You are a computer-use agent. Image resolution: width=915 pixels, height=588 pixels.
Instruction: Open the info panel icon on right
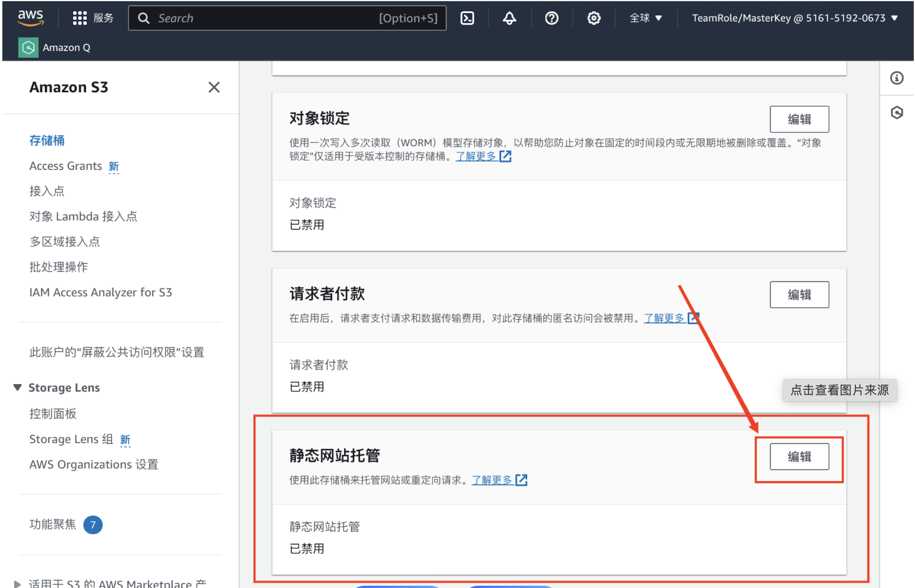897,78
